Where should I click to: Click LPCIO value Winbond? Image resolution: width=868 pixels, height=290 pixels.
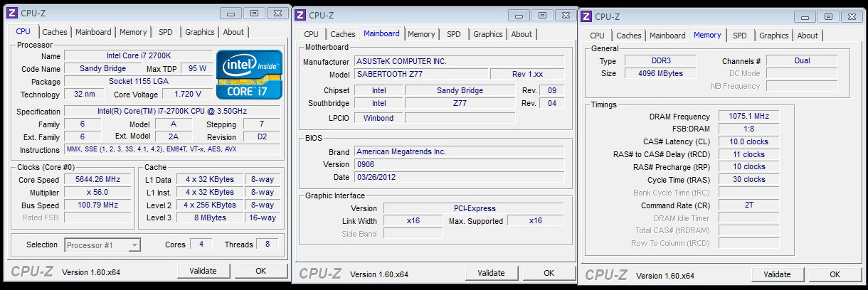(x=378, y=118)
